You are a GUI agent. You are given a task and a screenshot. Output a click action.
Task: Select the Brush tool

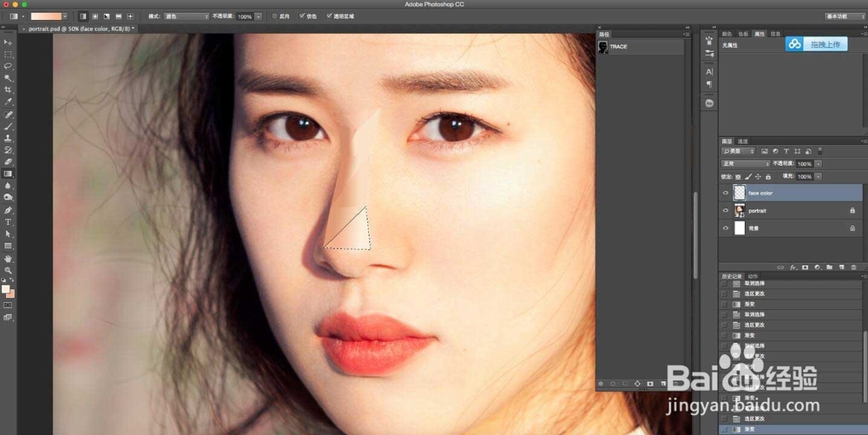point(8,126)
